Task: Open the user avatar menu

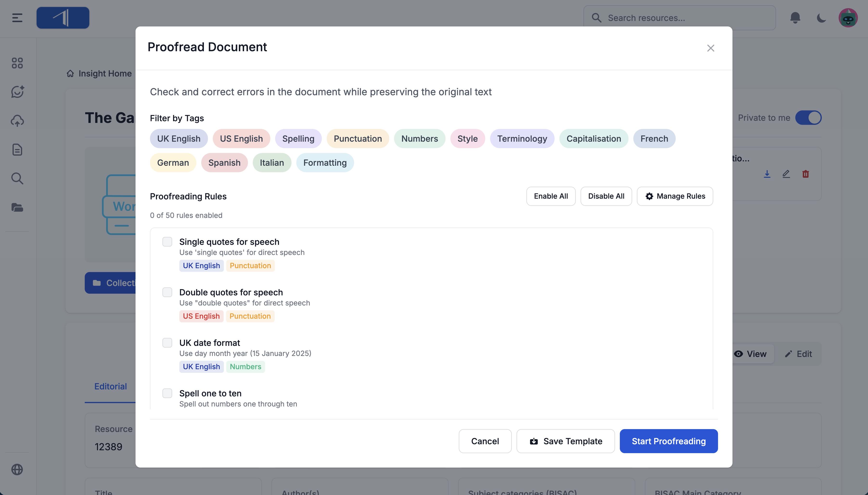Action: tap(848, 18)
